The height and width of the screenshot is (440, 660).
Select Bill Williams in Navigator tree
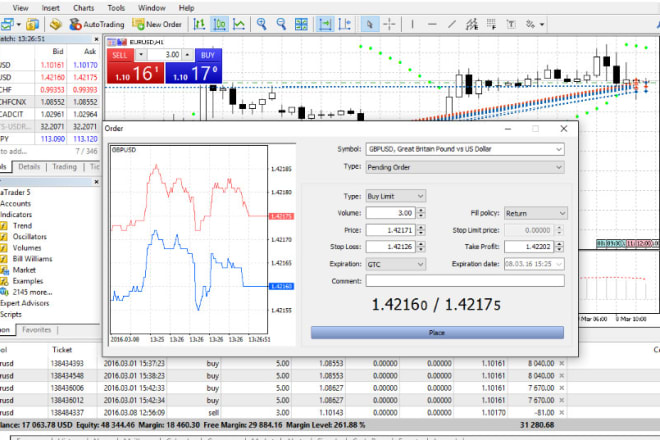pyautogui.click(x=32, y=259)
